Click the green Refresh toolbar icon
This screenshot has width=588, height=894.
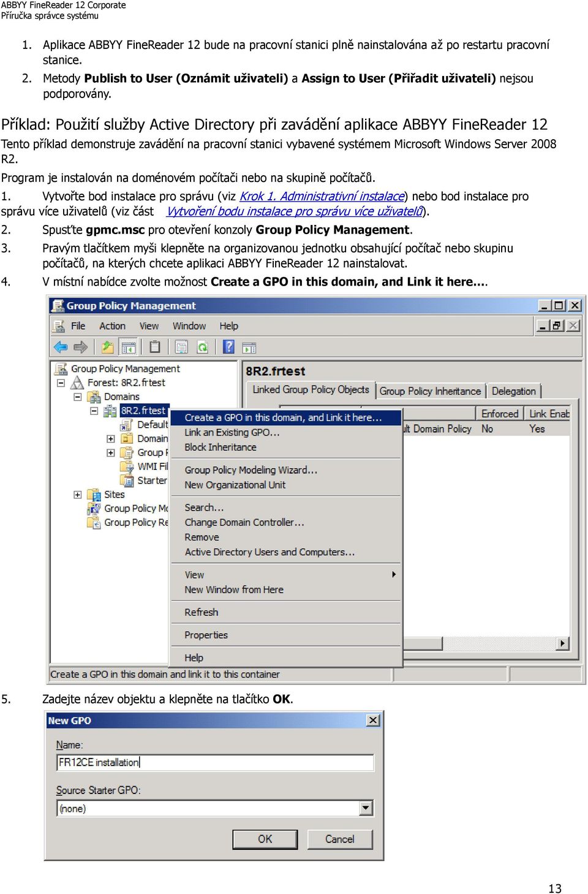(x=202, y=347)
